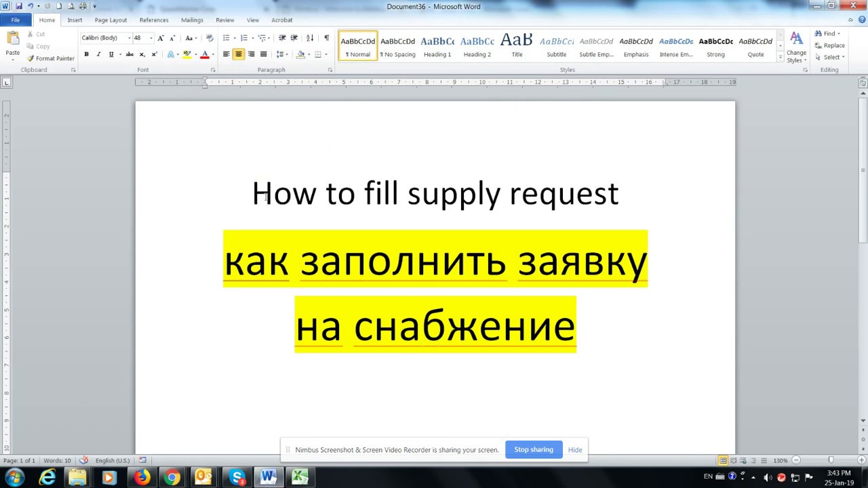
Task: Switch to the References tab
Action: pos(154,20)
